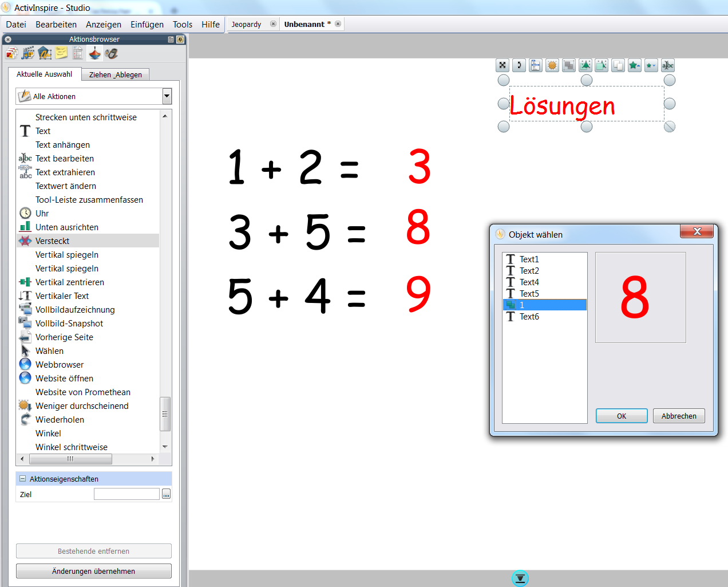728x587 pixels.
Task: Select the Vollbild-Snapshot action
Action: coord(88,323)
